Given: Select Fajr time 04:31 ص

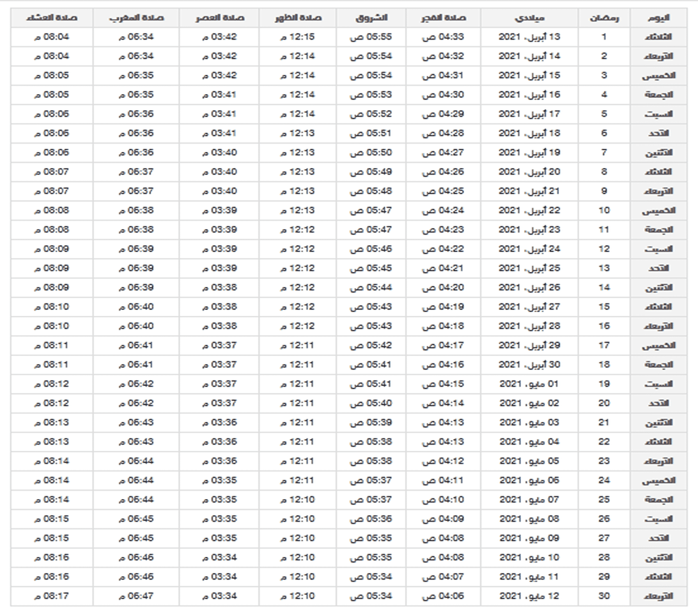Looking at the screenshot, I should (x=443, y=76).
